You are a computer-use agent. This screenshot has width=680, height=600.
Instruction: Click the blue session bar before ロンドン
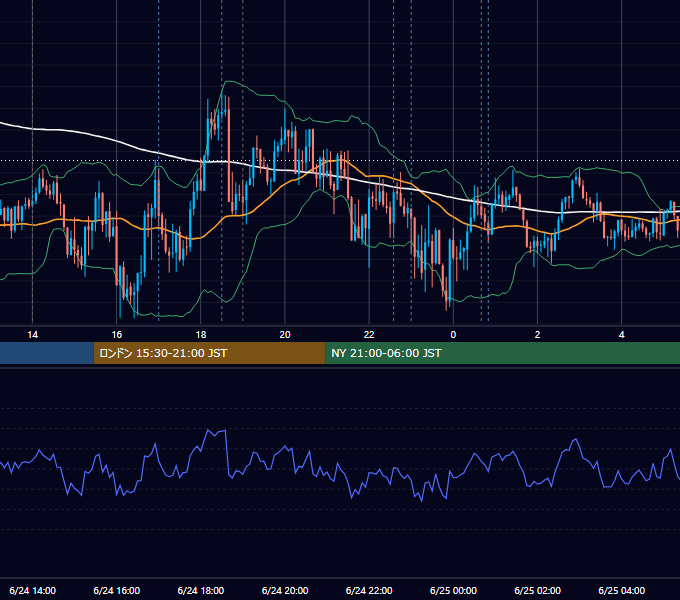(47, 353)
